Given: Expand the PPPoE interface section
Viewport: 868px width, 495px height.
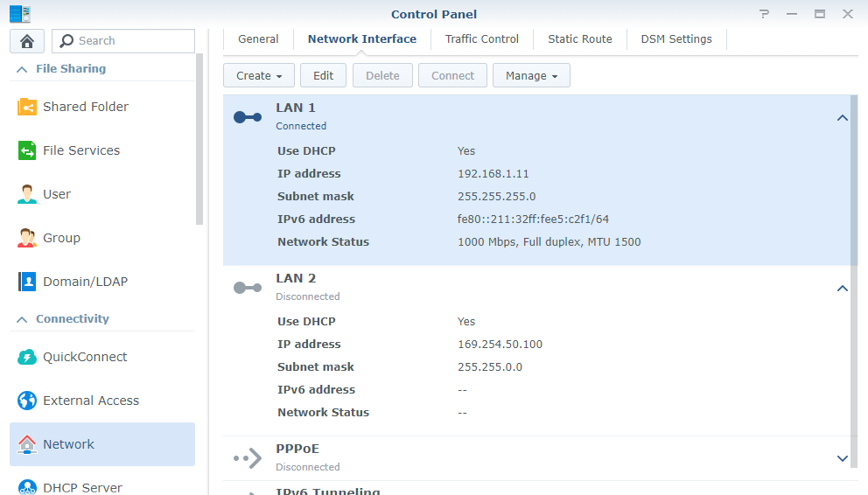Looking at the screenshot, I should pyautogui.click(x=843, y=458).
